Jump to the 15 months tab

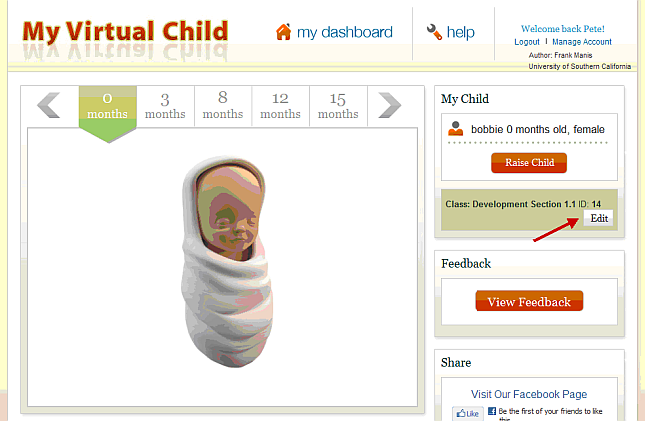338,106
